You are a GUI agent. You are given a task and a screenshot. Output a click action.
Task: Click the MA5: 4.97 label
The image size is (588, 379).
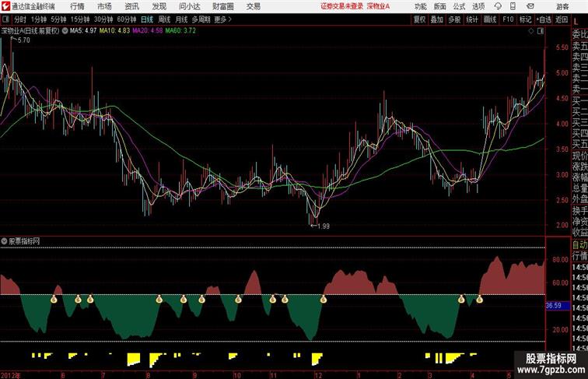click(83, 31)
